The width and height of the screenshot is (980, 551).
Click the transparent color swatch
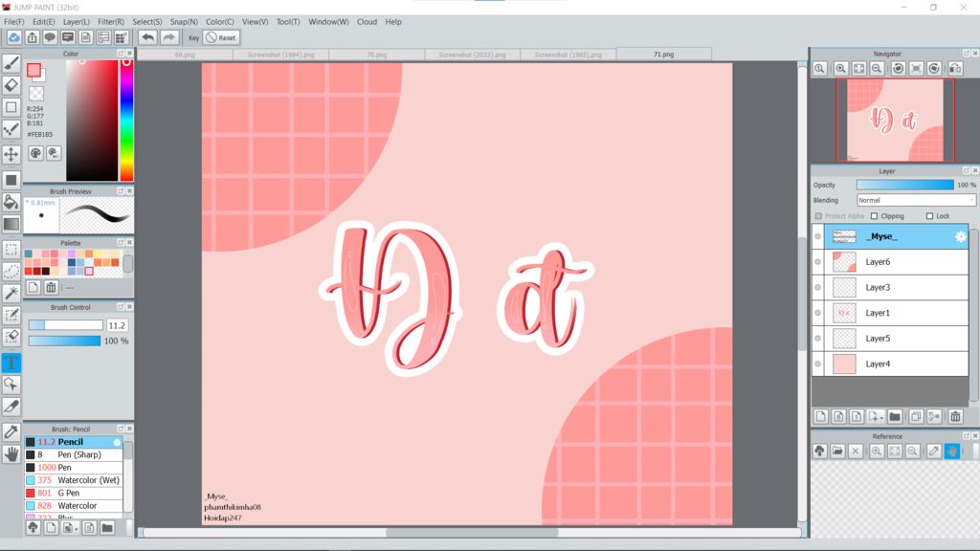(x=36, y=94)
